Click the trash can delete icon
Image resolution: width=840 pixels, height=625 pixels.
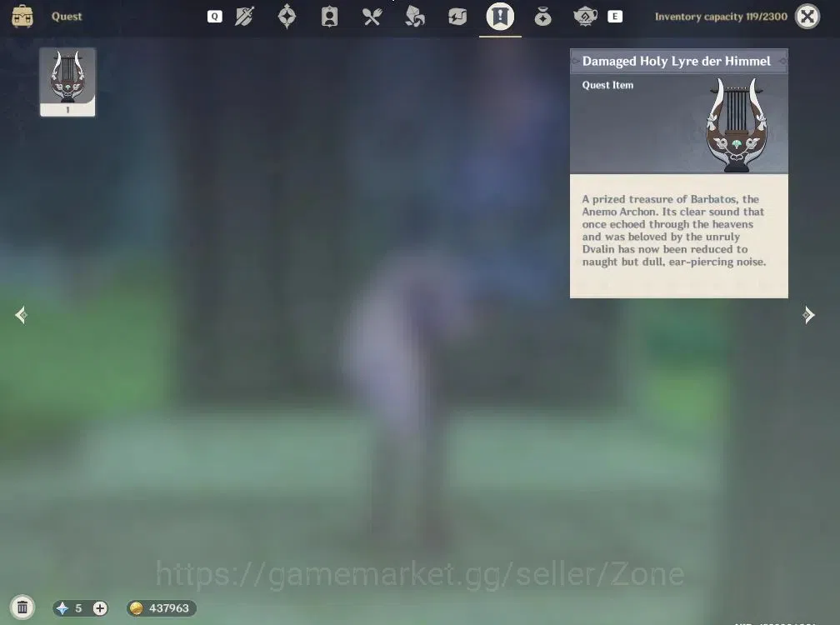coord(22,607)
